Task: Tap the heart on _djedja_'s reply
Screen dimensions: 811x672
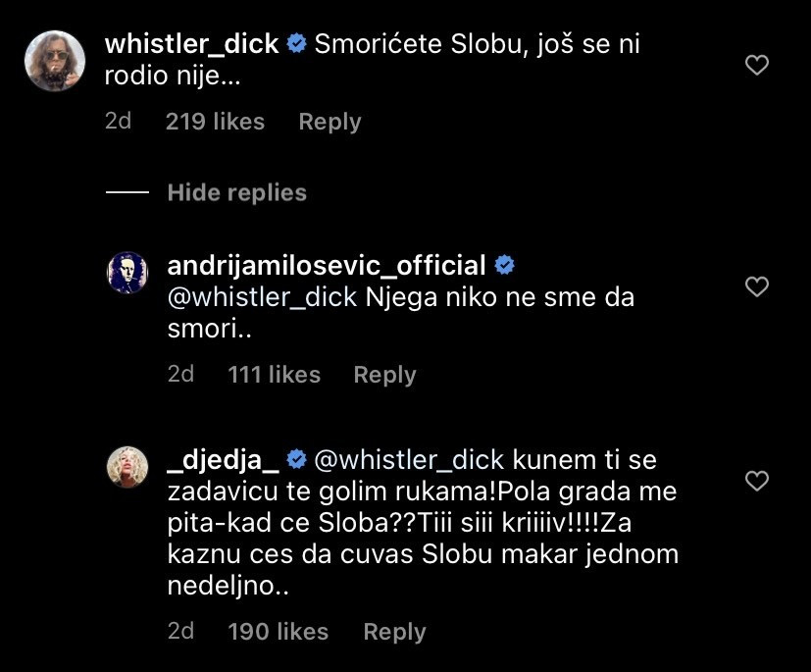Action: [x=757, y=481]
